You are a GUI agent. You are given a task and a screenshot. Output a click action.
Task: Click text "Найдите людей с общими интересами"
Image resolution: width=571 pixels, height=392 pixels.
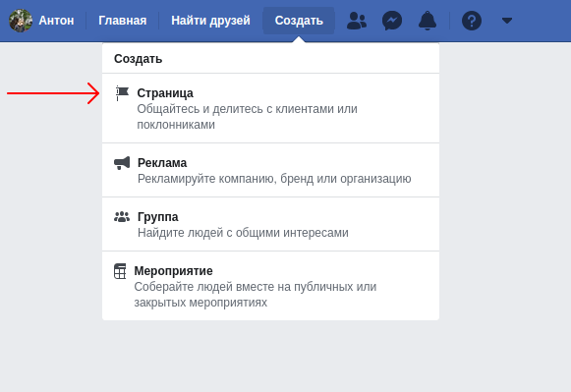point(243,233)
